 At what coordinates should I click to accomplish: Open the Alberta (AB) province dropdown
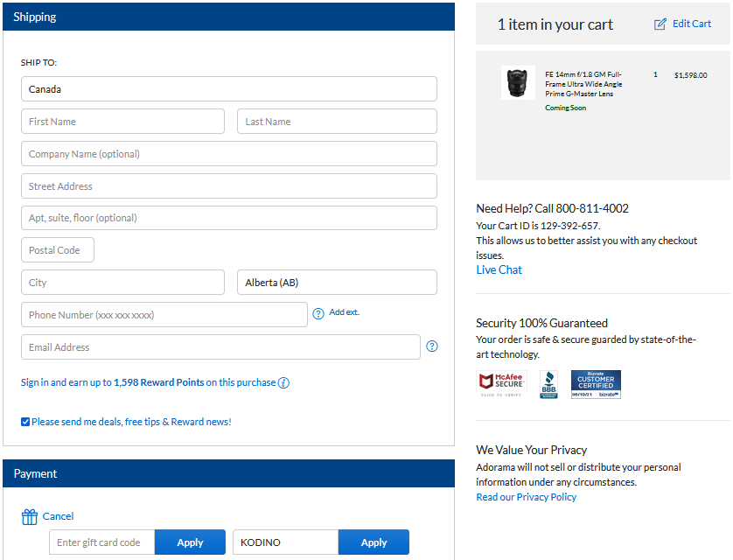[337, 283]
